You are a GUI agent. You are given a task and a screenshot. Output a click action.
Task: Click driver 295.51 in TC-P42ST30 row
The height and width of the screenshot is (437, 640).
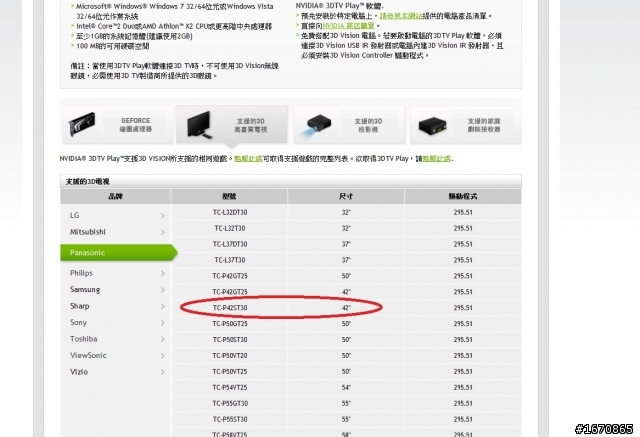tap(463, 308)
